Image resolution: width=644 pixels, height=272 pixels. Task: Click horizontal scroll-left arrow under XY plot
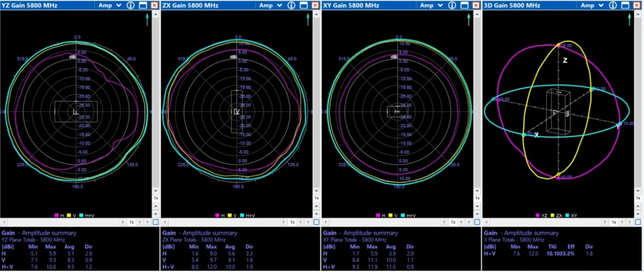[326, 222]
